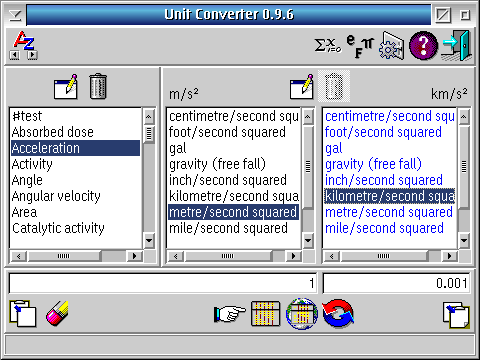Clear value with the eraser icon
480x360 pixels.
pos(57,313)
